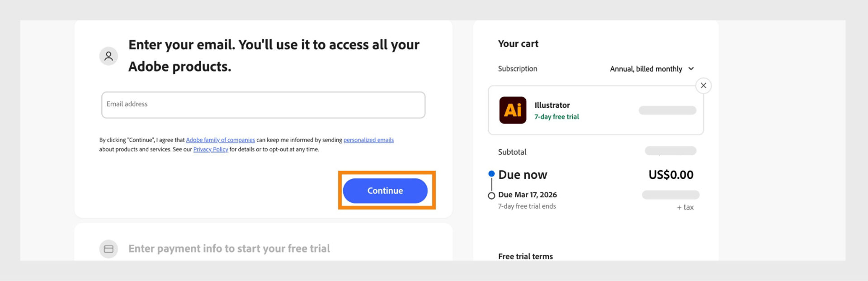Click the user account icon beside the email heading
868x281 pixels.
click(108, 56)
